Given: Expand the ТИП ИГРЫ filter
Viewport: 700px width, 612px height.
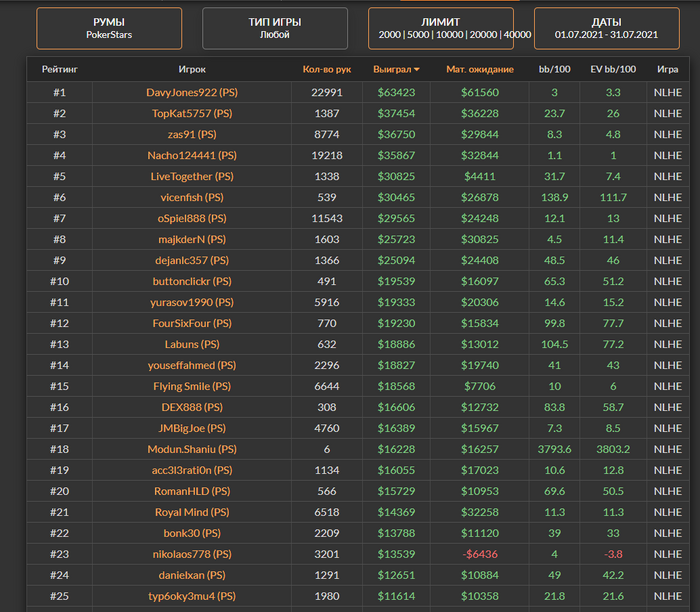Looking at the screenshot, I should 275,28.
